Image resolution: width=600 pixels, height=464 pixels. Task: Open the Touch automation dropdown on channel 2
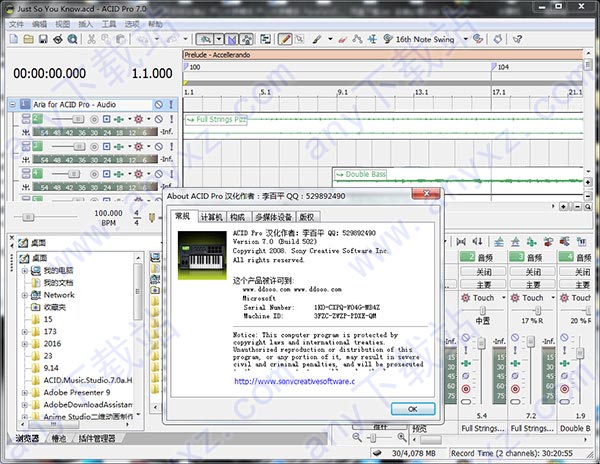pyautogui.click(x=504, y=298)
